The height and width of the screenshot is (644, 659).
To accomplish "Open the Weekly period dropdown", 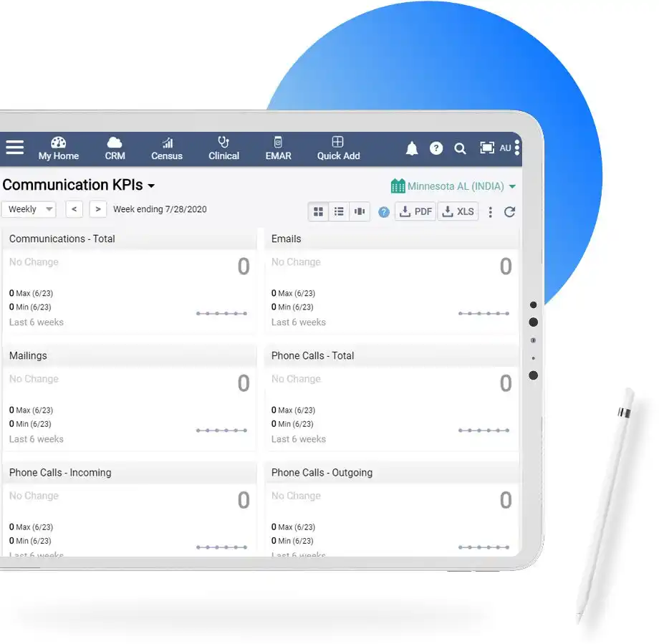I will pos(29,209).
